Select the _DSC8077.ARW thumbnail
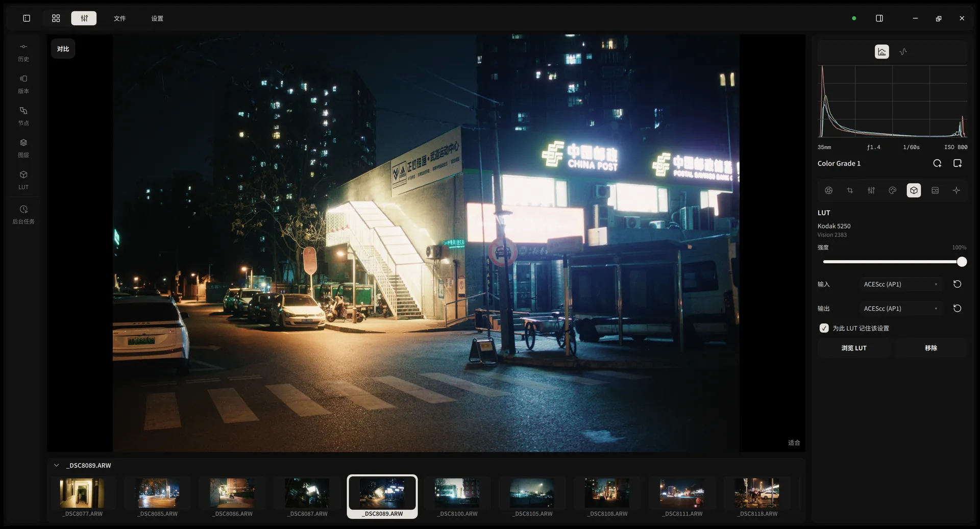980x529 pixels. click(83, 497)
